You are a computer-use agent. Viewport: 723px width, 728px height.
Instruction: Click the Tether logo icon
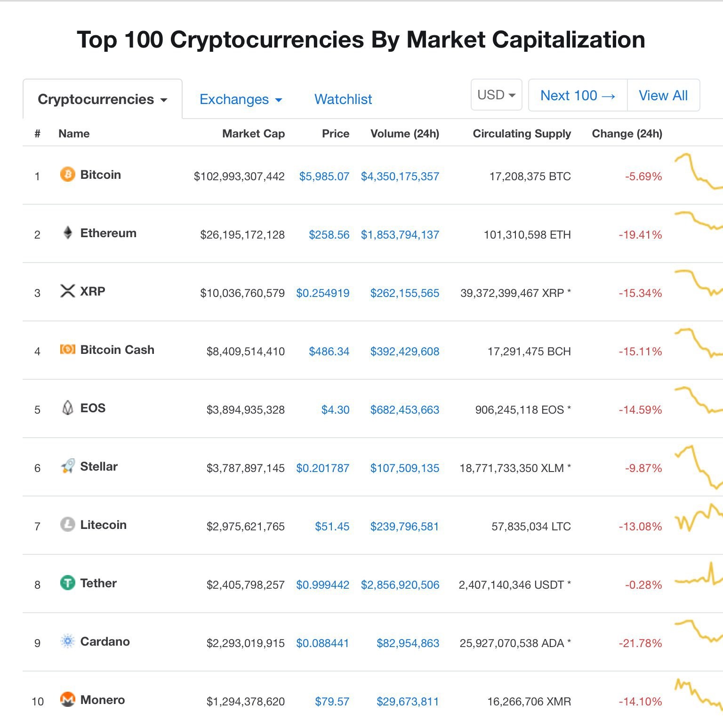tap(67, 583)
